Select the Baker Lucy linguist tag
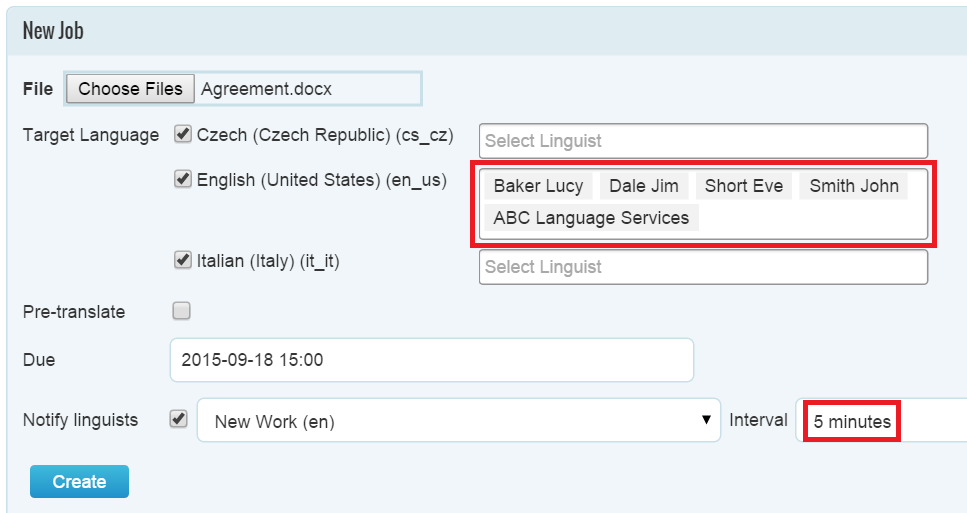This screenshot has height=513, width=967. (538, 186)
